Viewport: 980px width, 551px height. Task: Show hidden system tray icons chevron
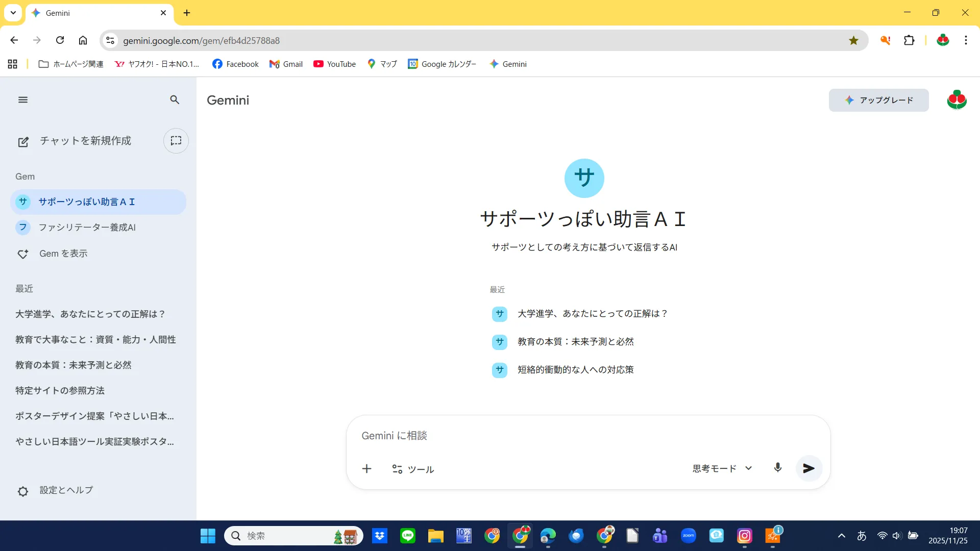pyautogui.click(x=842, y=536)
